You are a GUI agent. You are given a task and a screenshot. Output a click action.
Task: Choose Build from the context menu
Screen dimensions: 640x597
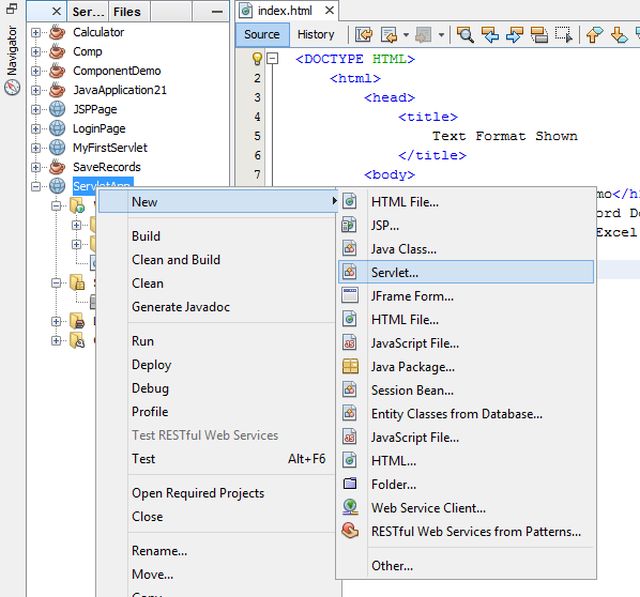146,236
